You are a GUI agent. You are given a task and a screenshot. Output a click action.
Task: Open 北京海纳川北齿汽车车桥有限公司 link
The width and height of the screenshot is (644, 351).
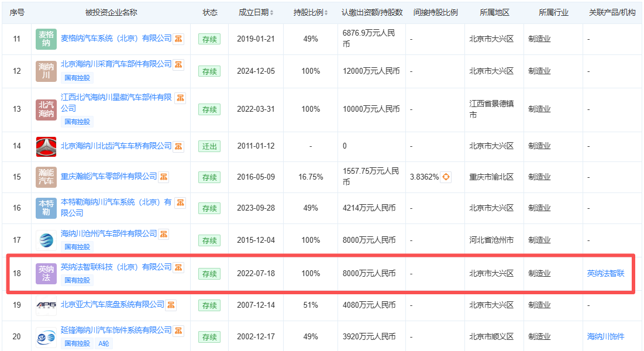point(116,146)
